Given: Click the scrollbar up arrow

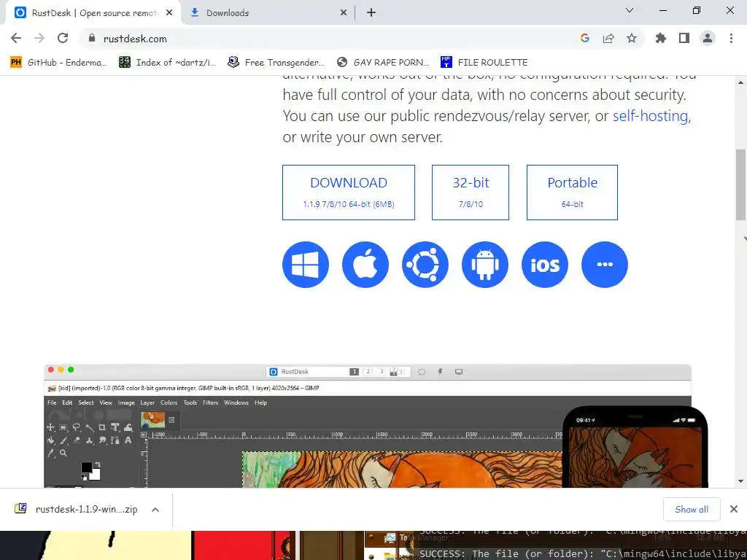Looking at the screenshot, I should click(741, 82).
